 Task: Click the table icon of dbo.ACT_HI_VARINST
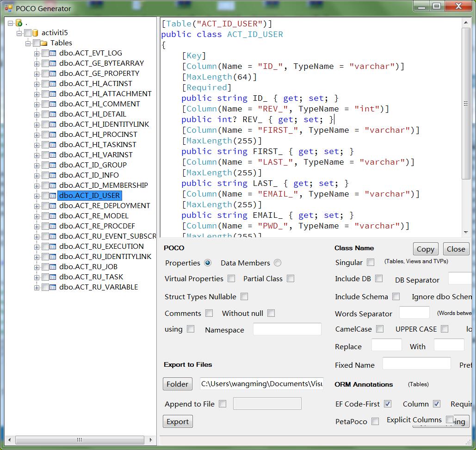coord(53,155)
